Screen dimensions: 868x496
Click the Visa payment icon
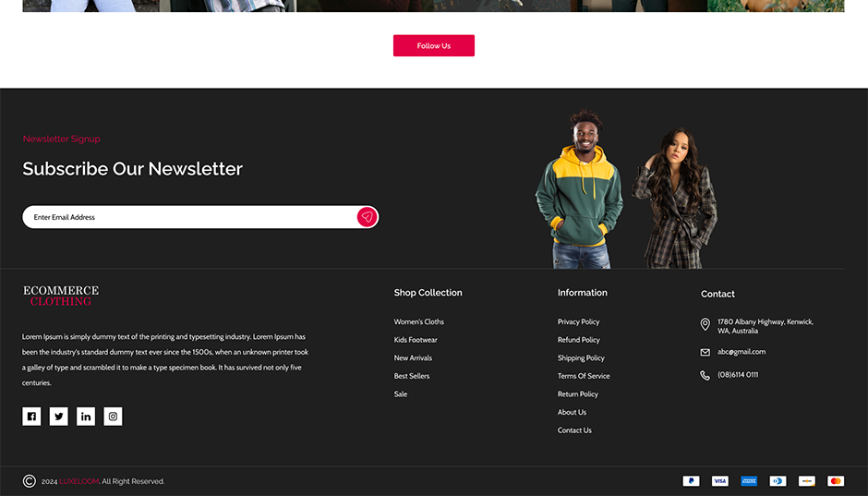pos(719,481)
